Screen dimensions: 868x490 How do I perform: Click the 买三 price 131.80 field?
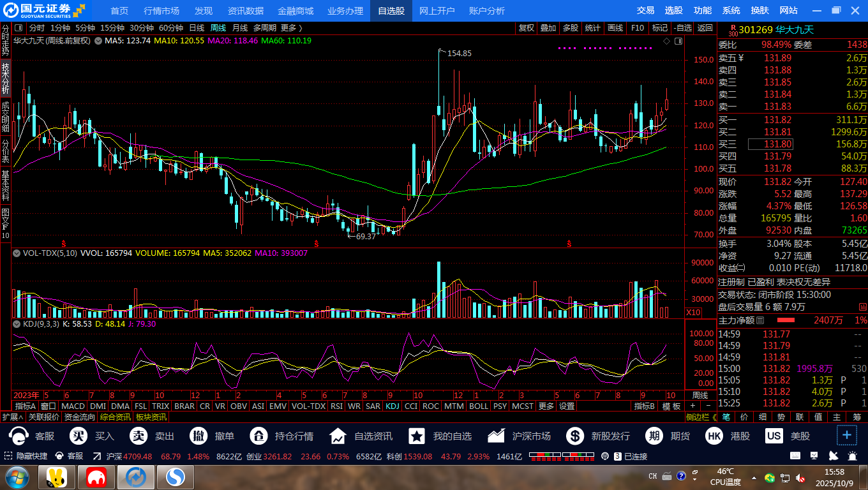click(778, 144)
